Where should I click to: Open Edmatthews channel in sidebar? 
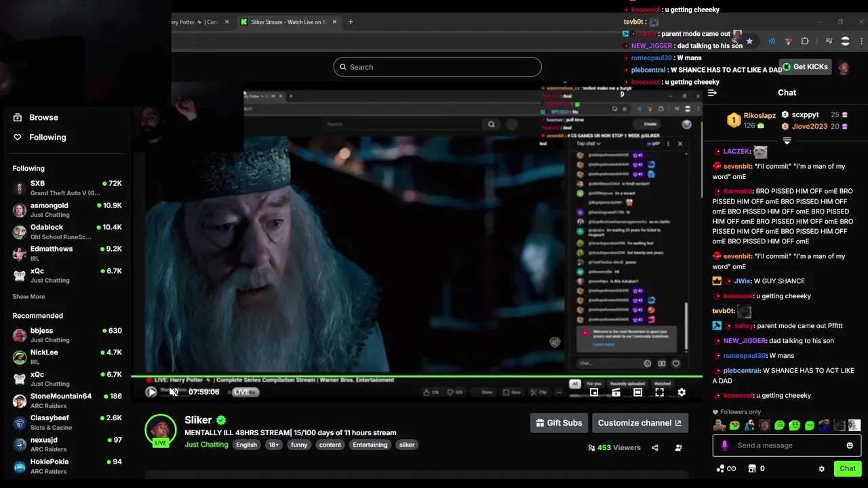pyautogui.click(x=67, y=253)
